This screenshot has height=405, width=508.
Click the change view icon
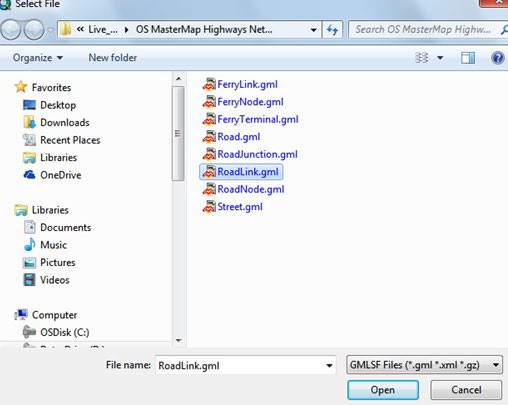click(422, 58)
